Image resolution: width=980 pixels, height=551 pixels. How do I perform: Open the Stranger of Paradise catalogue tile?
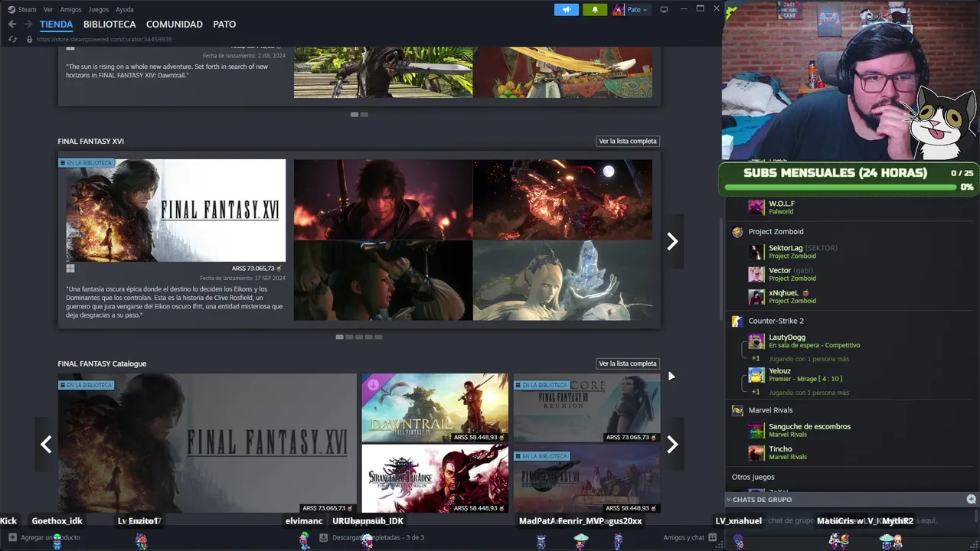click(435, 478)
